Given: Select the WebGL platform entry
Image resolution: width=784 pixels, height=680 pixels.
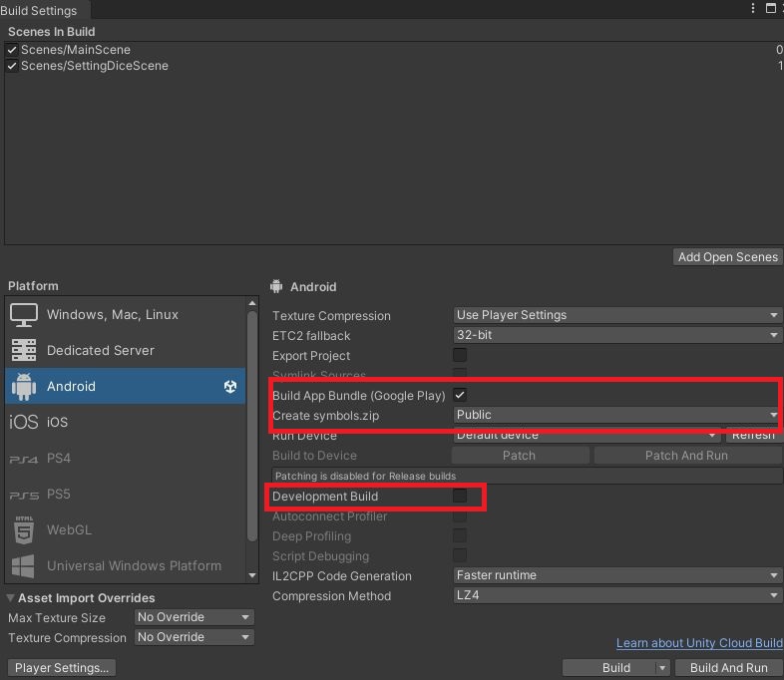Looking at the screenshot, I should click(x=125, y=530).
